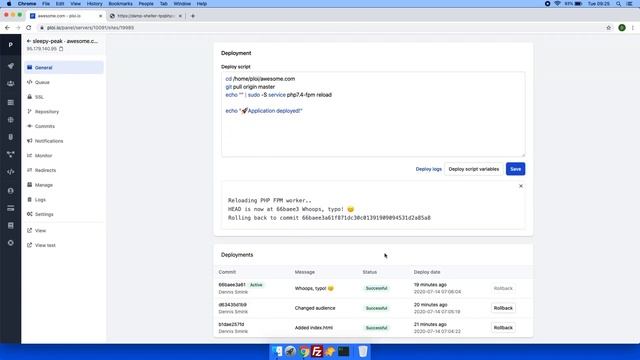Click the Active badge on first deployment
Viewport: 640px width, 360px height.
coord(256,285)
